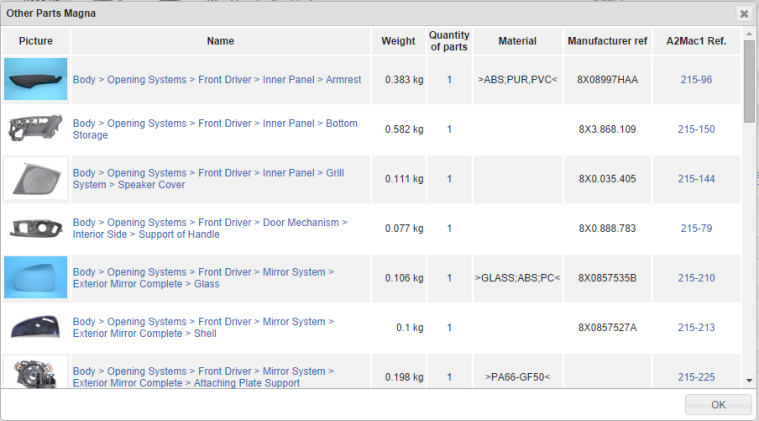The height and width of the screenshot is (421, 759).
Task: Open the mirror Shell part picture
Action: [36, 327]
